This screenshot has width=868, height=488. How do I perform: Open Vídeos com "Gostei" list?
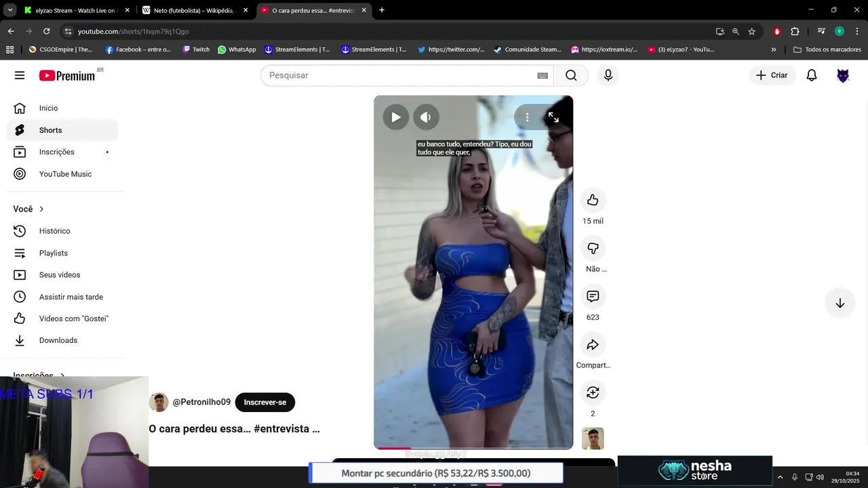[62, 319]
